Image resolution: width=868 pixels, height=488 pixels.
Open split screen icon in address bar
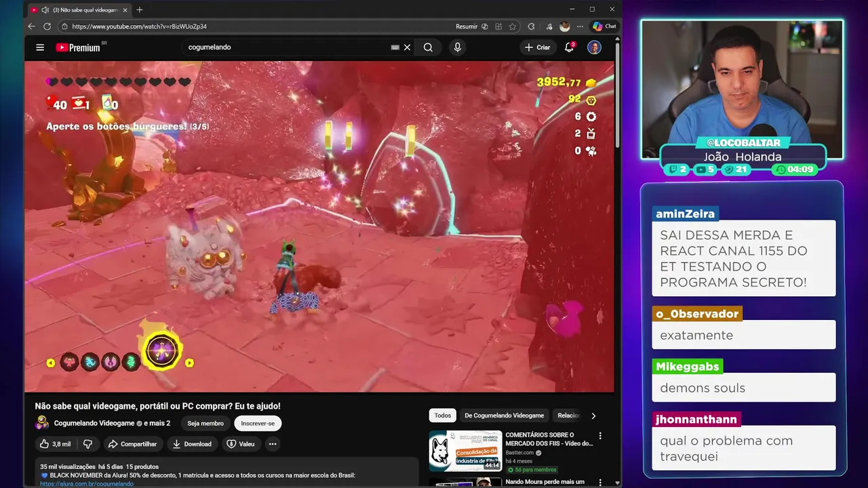pos(498,26)
